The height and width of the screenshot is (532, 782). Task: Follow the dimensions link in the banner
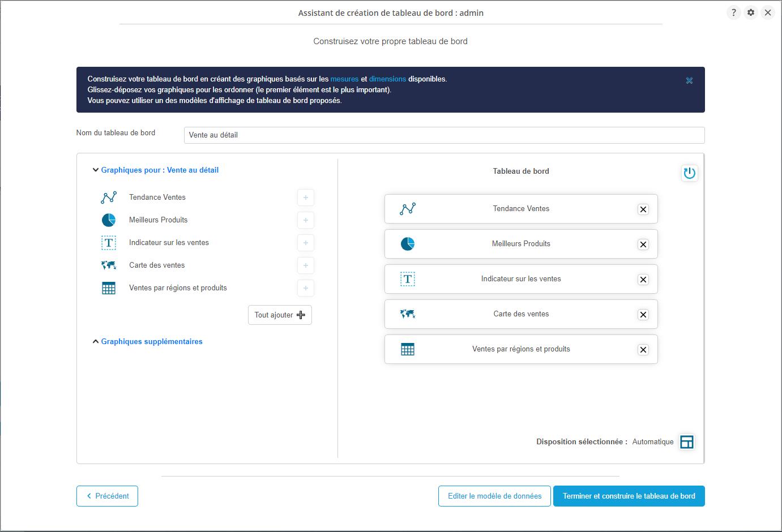pyautogui.click(x=387, y=79)
